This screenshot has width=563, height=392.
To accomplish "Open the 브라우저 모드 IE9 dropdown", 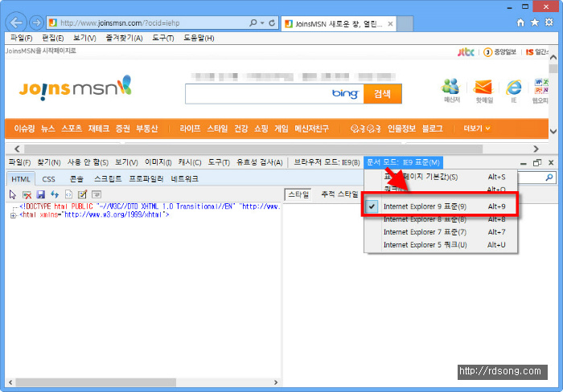I will [327, 162].
